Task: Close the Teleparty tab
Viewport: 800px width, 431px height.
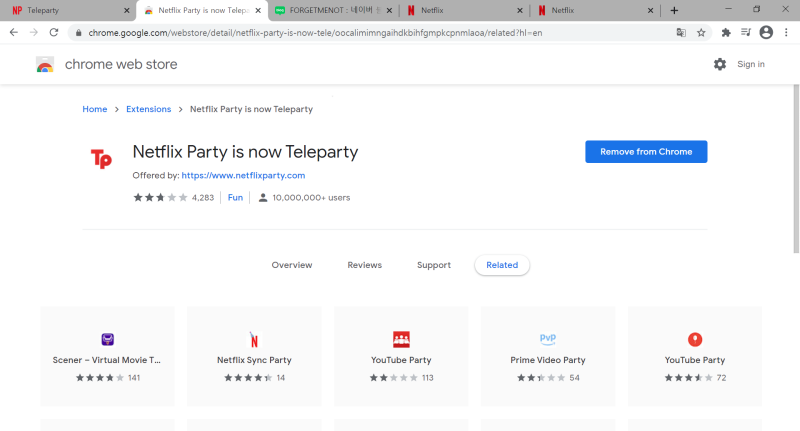Action: (127, 10)
